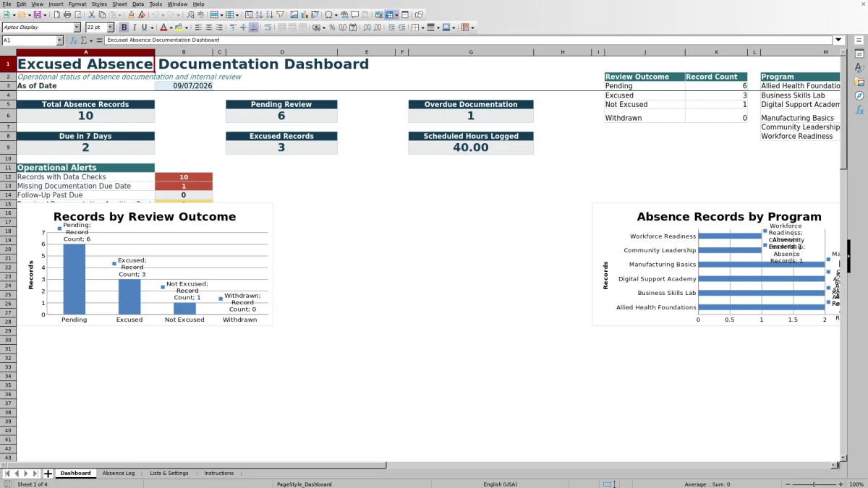Click the next sheet navigation arrow
This screenshot has width=868, height=488.
pyautogui.click(x=26, y=474)
